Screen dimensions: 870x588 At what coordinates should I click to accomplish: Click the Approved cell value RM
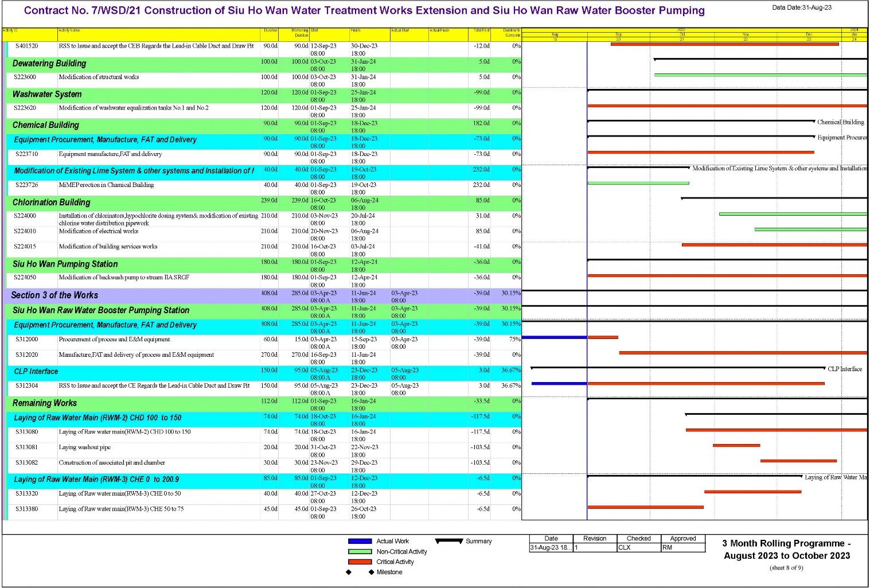[667, 548]
